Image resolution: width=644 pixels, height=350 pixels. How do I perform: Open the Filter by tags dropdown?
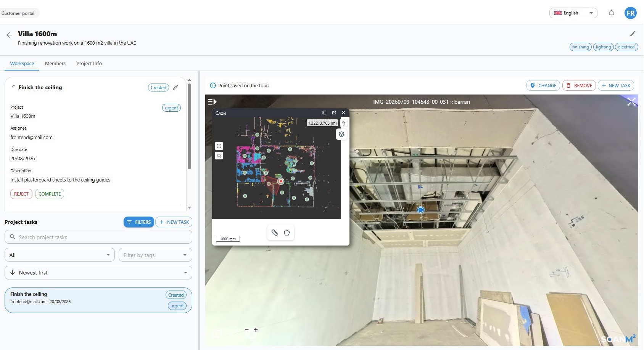pyautogui.click(x=155, y=255)
